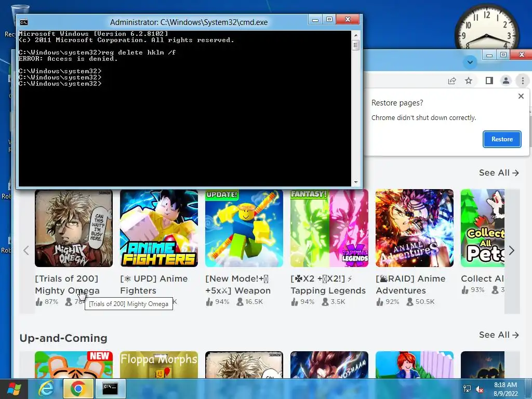Open NEW tiger game thumbnail
The width and height of the screenshot is (532, 399).
74,365
